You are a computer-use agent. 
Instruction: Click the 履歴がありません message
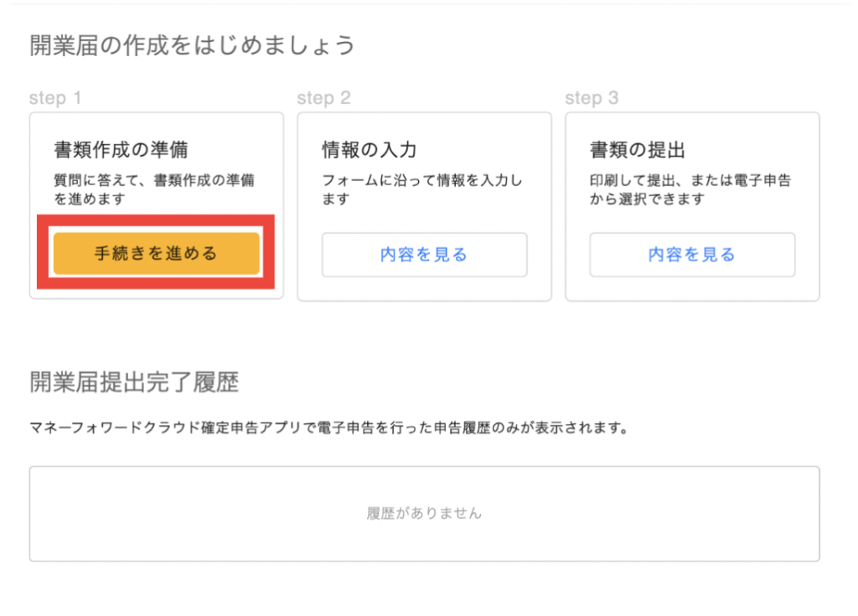point(424,513)
